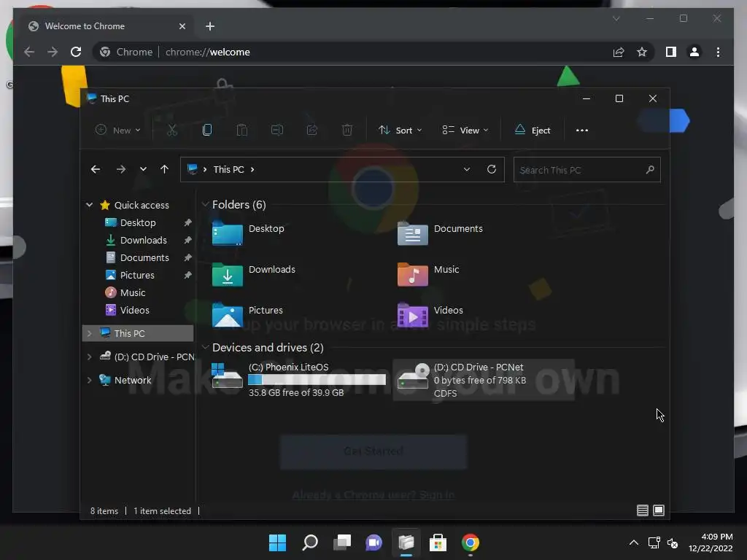Image resolution: width=747 pixels, height=560 pixels.
Task: Open Chrome's three-dot menu
Action: [718, 52]
